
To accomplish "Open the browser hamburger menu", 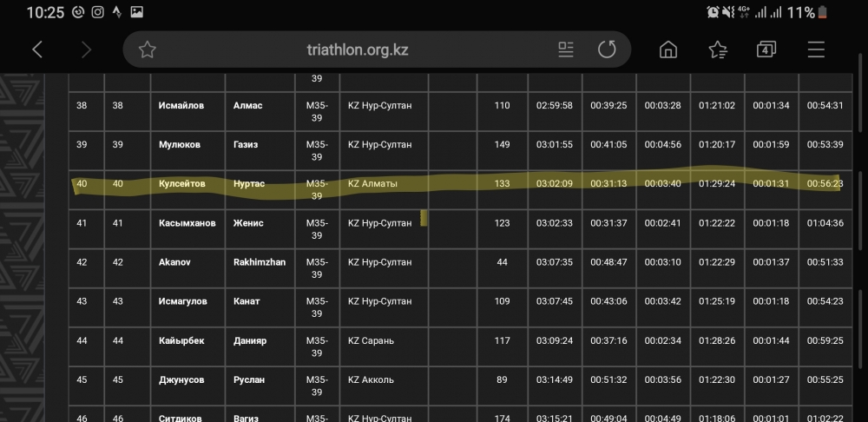I will point(816,49).
